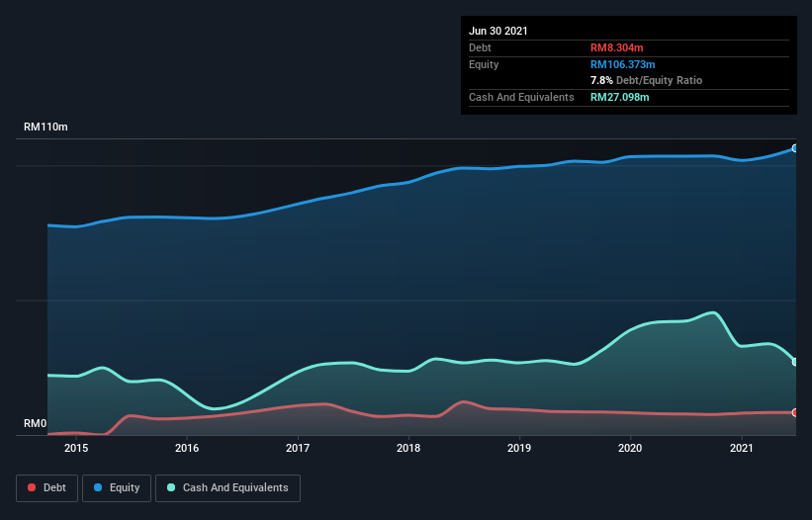Screen dimensions: 812x520
Task: Click the blue Equity endpoint marker on the line
Action: 795,148
